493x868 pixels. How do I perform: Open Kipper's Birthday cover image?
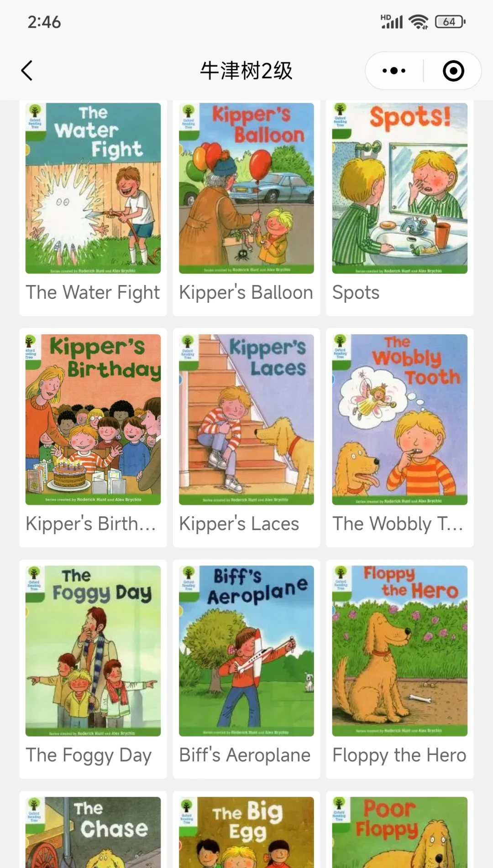coord(93,420)
